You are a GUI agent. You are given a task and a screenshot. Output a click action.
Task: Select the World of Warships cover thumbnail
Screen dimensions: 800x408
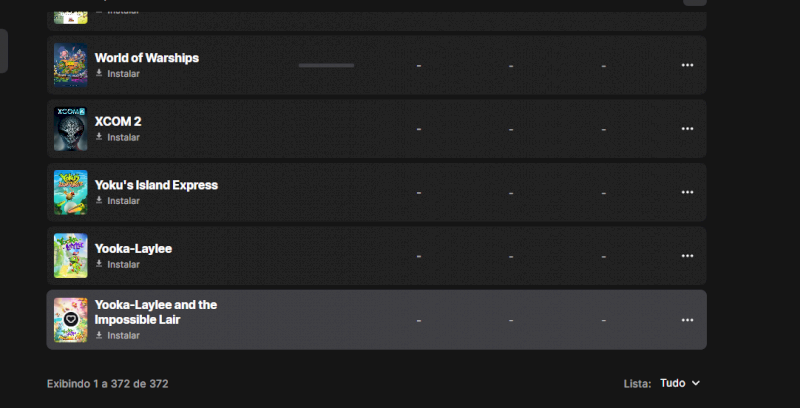click(x=70, y=65)
